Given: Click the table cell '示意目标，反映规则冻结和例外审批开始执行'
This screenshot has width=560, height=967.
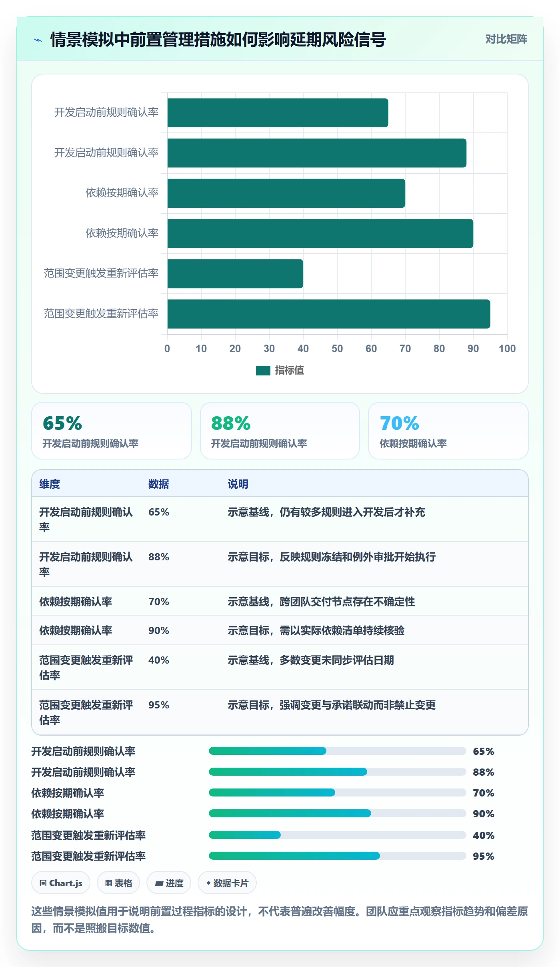Looking at the screenshot, I should click(x=332, y=557).
